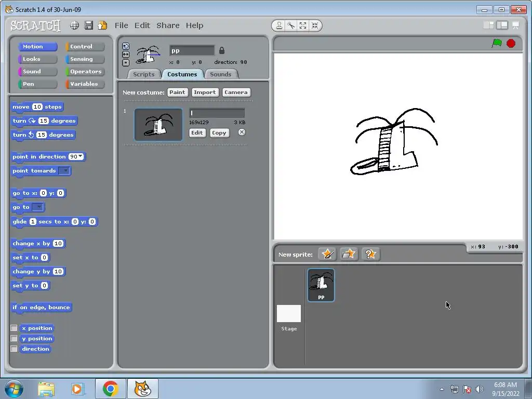The height and width of the screenshot is (399, 532).
Task: Click the glide secs to x y block
Action: click(54, 221)
